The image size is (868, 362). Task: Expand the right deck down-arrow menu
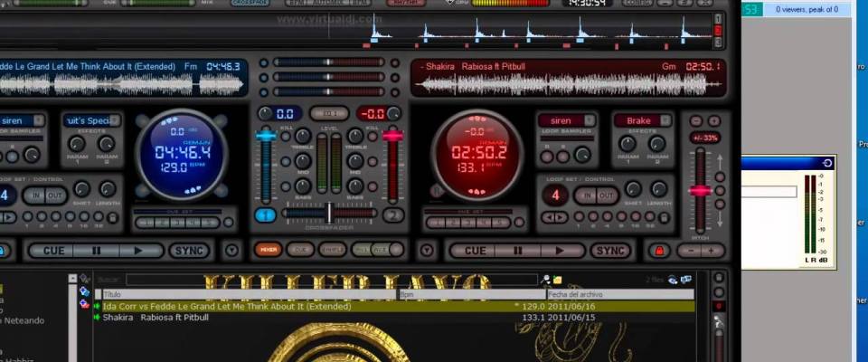click(x=426, y=251)
